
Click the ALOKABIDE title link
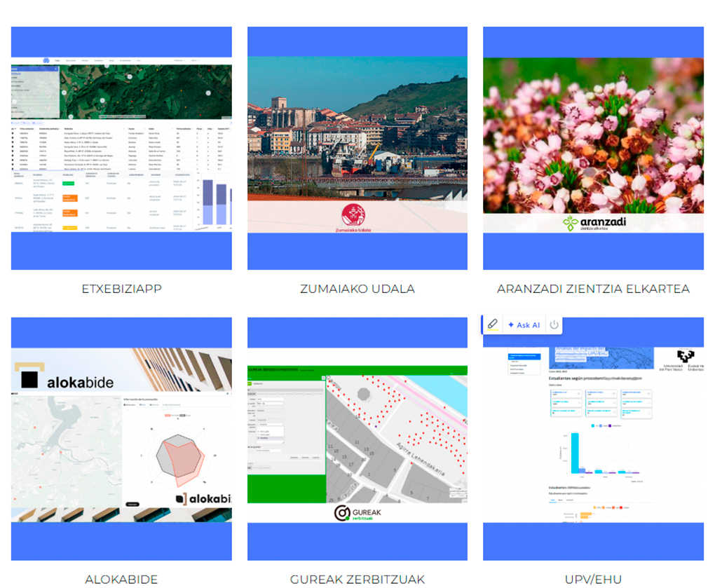click(121, 580)
